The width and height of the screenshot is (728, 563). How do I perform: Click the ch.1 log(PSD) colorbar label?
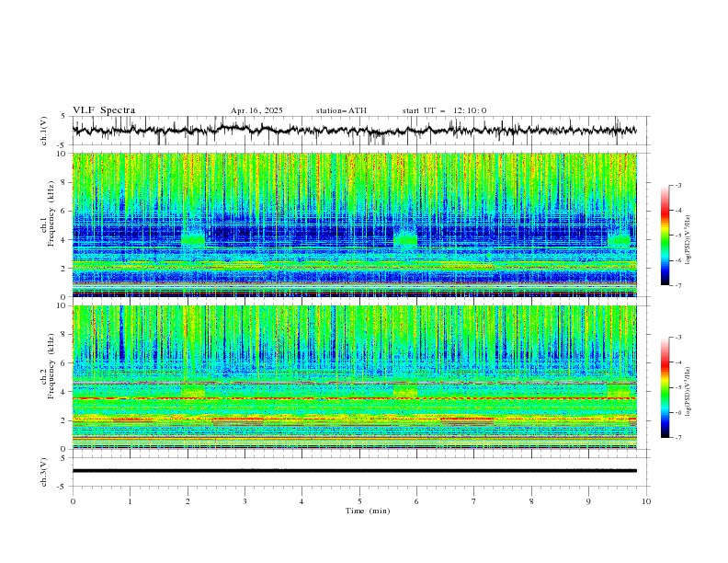(x=688, y=240)
